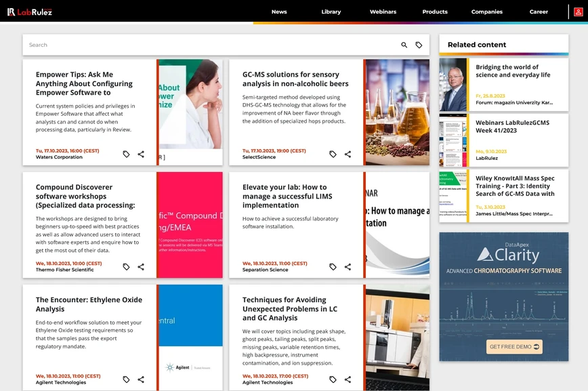Image resolution: width=588 pixels, height=391 pixels.
Task: Click tag icon on Elevate your lab card
Action: (x=333, y=267)
